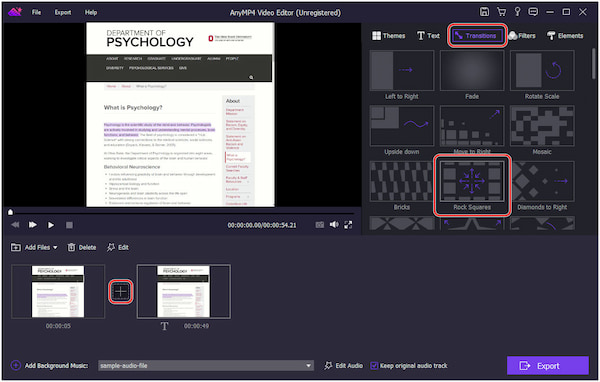Viewport: 600px width, 382px height.
Task: Pick the Bricks transition
Action: click(x=402, y=181)
